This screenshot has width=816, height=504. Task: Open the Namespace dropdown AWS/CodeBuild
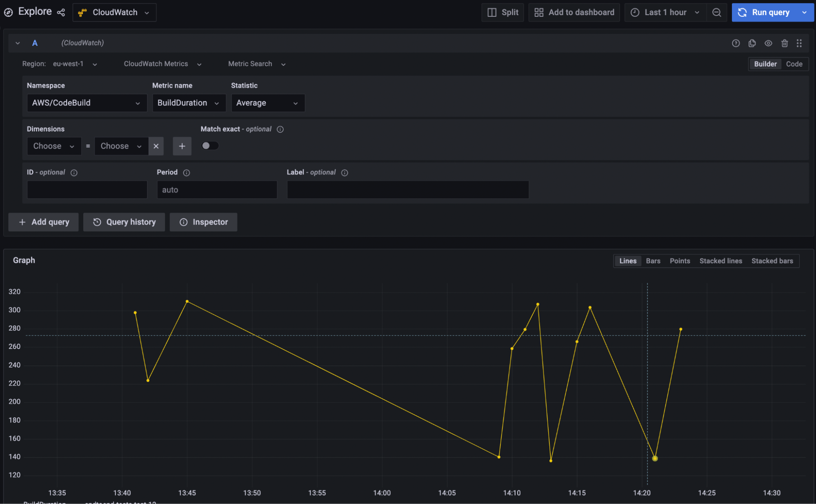click(87, 103)
